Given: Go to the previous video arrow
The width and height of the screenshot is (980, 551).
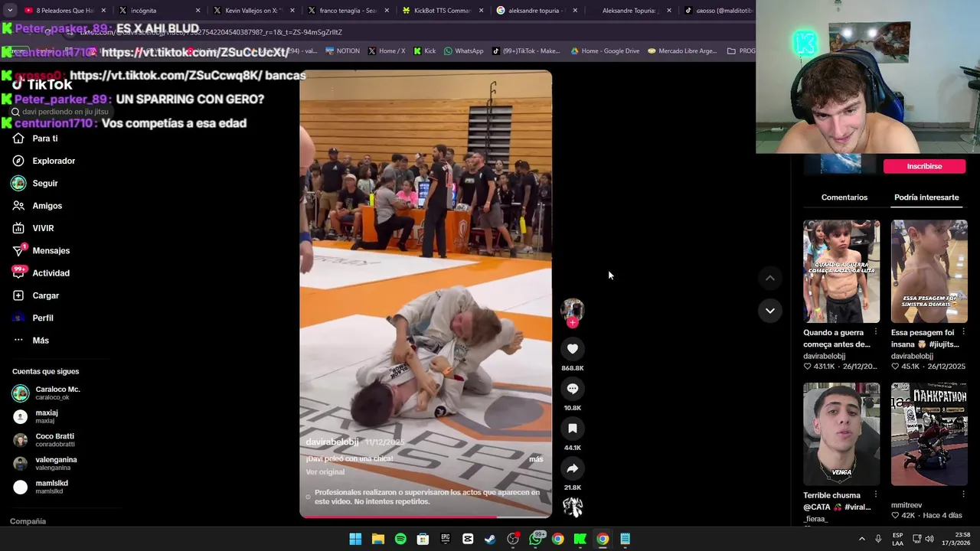Looking at the screenshot, I should [769, 278].
